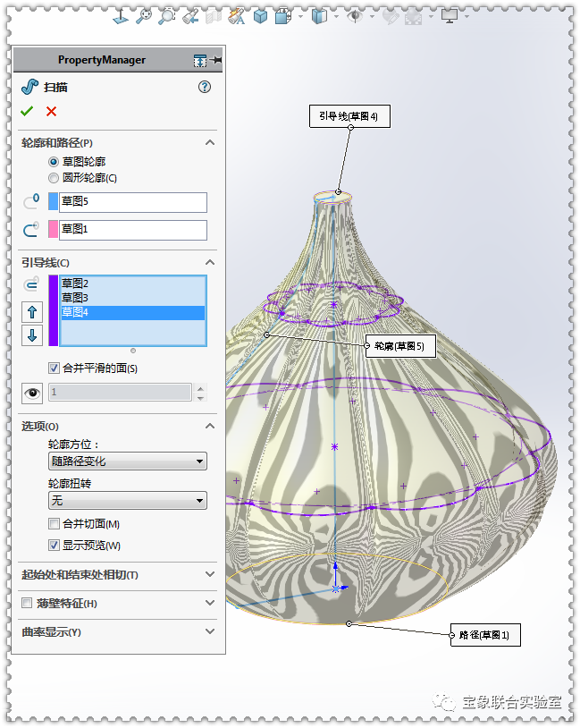Image resolution: width=580 pixels, height=728 pixels.
Task: Click the 草图5 profile field
Action: (133, 202)
